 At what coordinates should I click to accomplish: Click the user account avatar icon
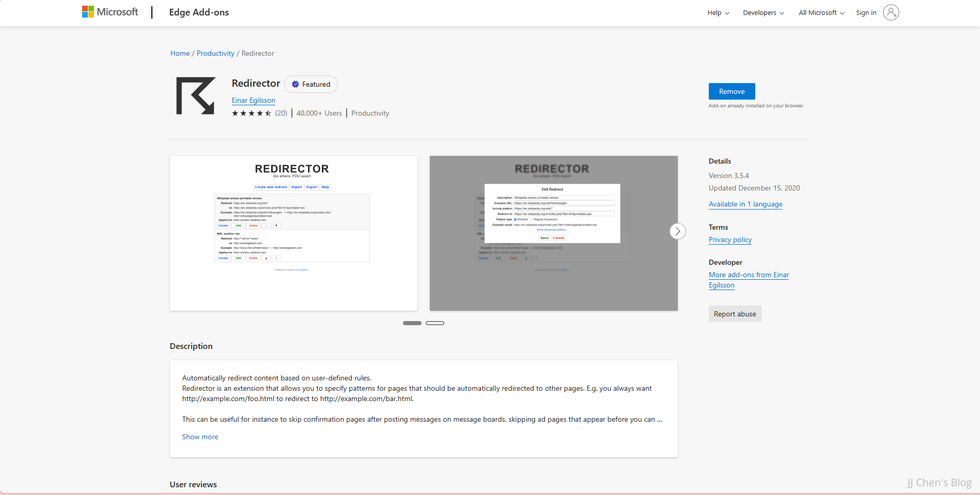(x=891, y=12)
